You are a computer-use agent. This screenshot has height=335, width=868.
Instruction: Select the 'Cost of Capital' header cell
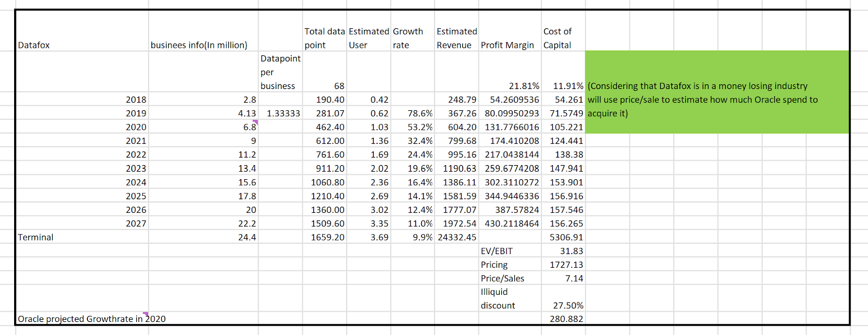point(563,31)
